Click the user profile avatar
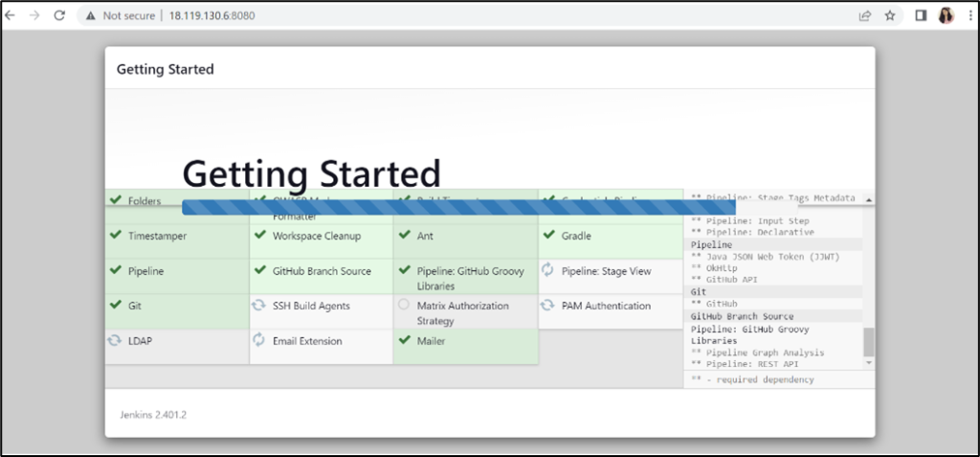The image size is (980, 457). pyautogui.click(x=946, y=15)
